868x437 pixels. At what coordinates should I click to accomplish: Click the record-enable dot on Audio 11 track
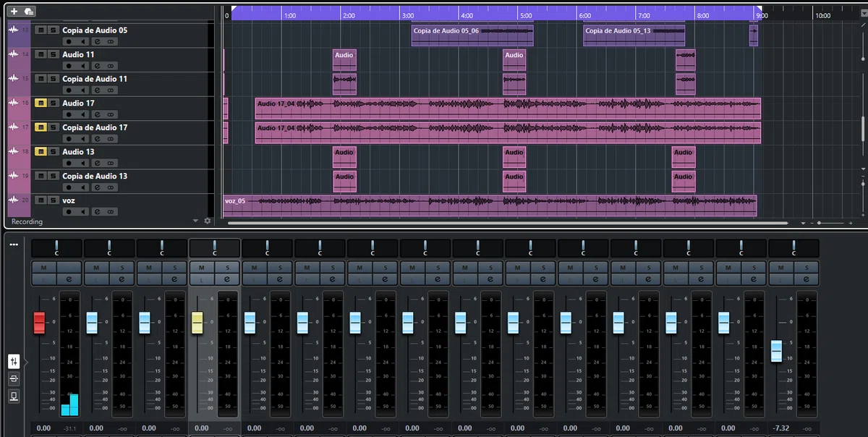[x=69, y=66]
